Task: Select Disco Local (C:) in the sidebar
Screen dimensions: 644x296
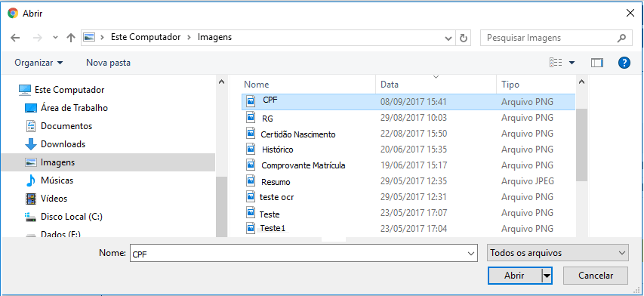Action: point(72,217)
